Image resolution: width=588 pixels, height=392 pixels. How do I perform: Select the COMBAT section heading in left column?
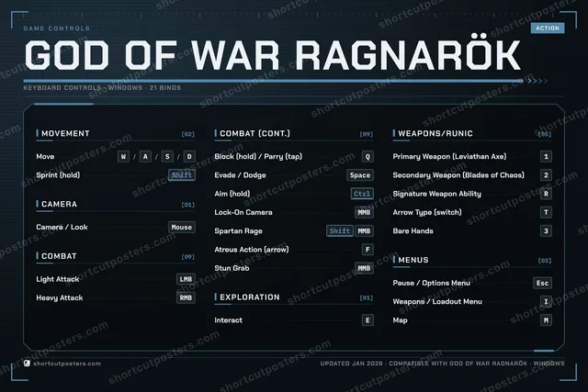tap(59, 256)
